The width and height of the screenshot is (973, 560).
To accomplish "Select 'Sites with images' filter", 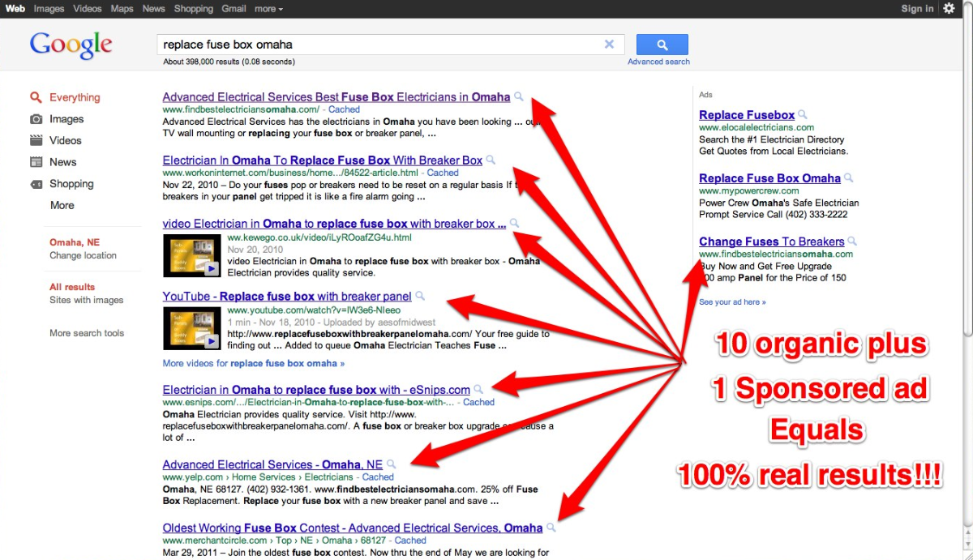I will coord(87,300).
